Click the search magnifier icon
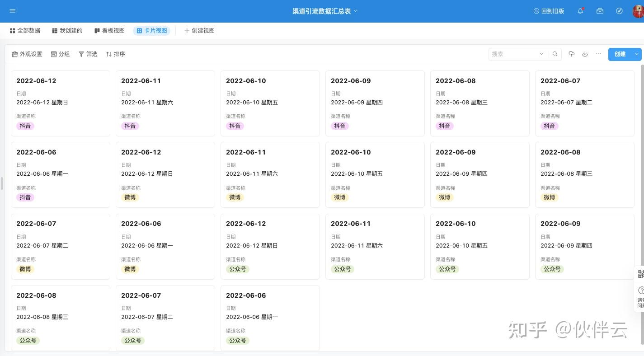This screenshot has width=644, height=356. tap(555, 54)
